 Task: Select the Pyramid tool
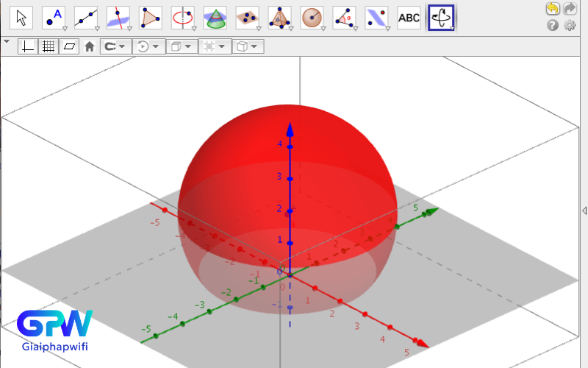279,18
